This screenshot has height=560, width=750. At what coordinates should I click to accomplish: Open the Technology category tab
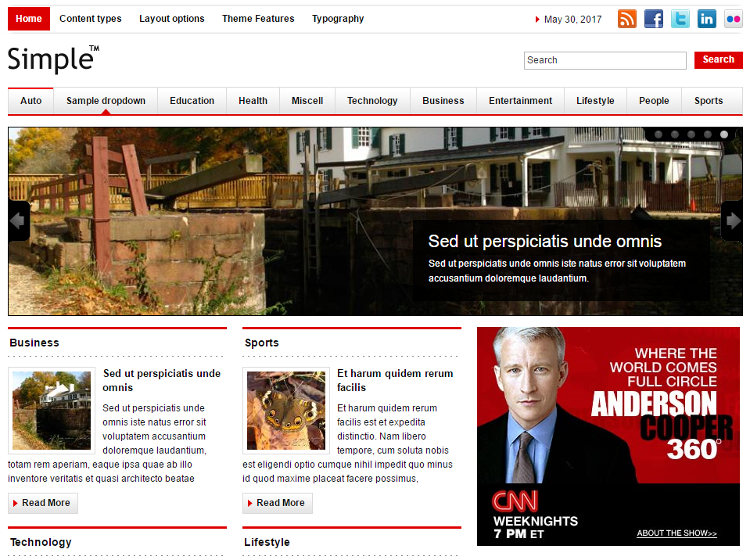(x=373, y=101)
